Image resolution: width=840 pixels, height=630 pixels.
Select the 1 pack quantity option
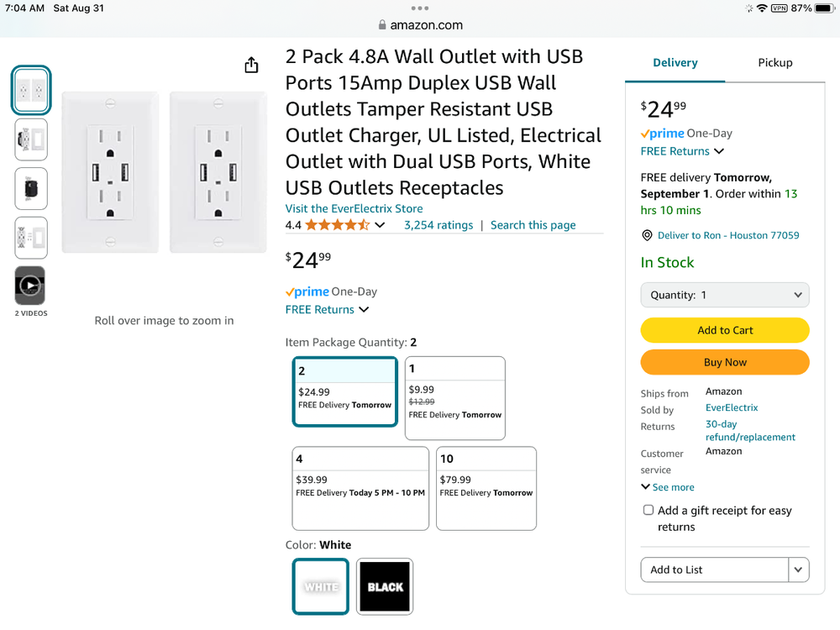click(x=454, y=397)
